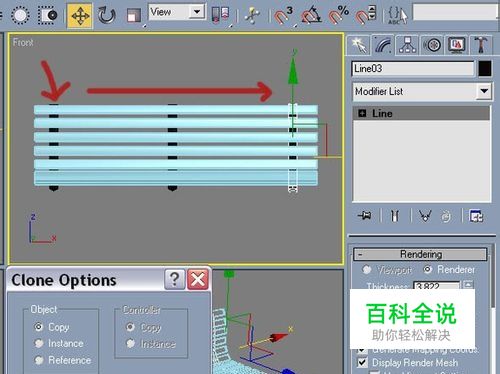Toggle 3D Snaps magnet
Image resolution: width=500 pixels, height=374 pixels.
click(283, 15)
